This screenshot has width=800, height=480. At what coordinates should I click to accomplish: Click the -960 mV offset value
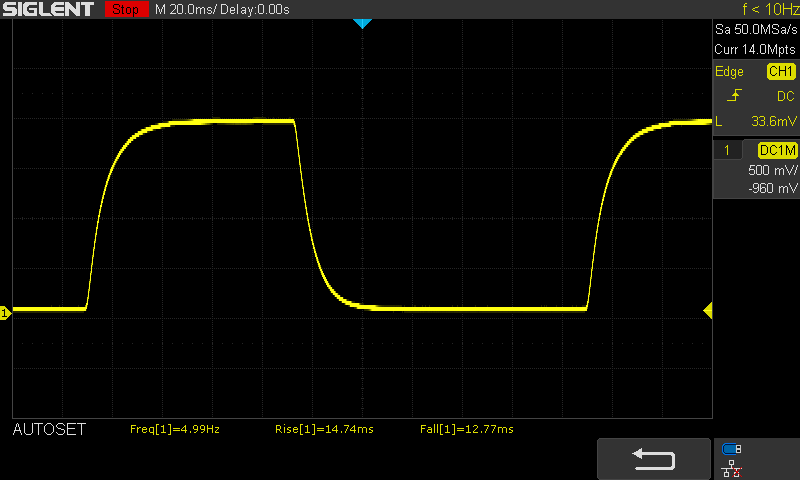pos(772,188)
